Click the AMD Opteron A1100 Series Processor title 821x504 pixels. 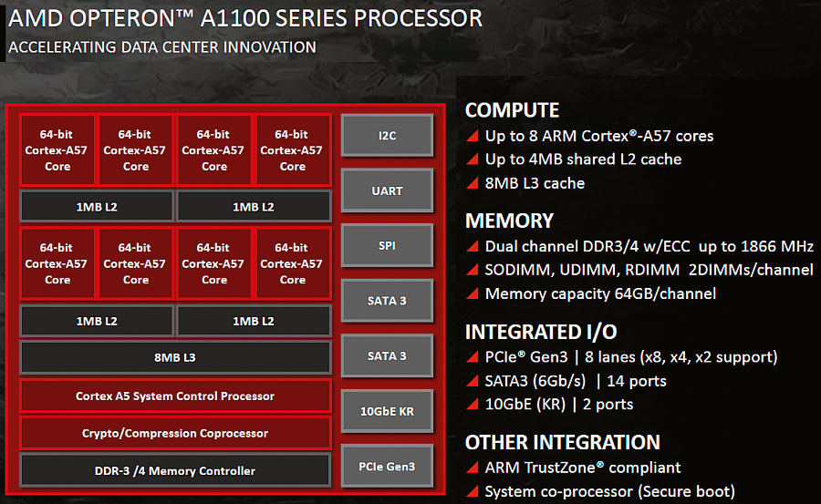244,19
